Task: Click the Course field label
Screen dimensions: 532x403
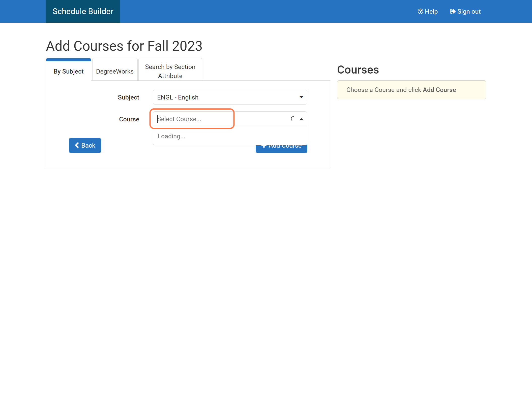Action: tap(129, 119)
